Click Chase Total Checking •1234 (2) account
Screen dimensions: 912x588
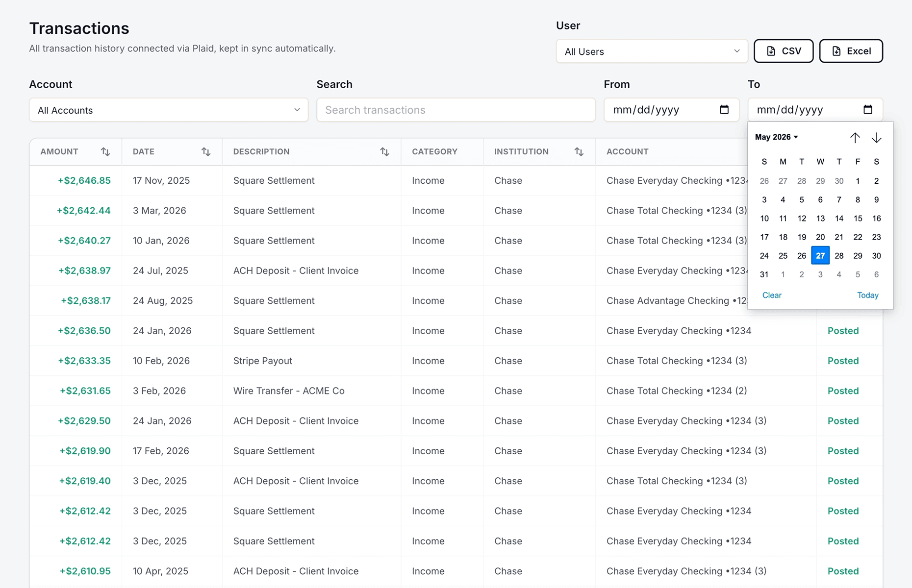tap(677, 391)
